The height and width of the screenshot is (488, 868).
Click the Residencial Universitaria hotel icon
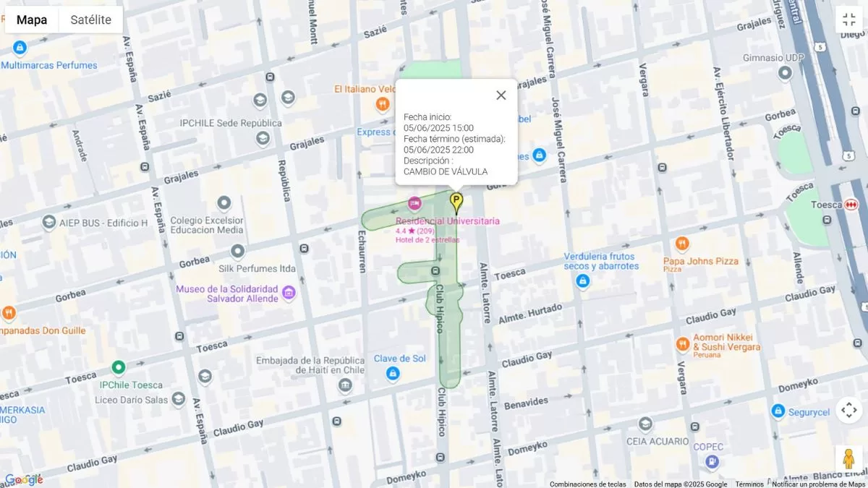tap(414, 204)
